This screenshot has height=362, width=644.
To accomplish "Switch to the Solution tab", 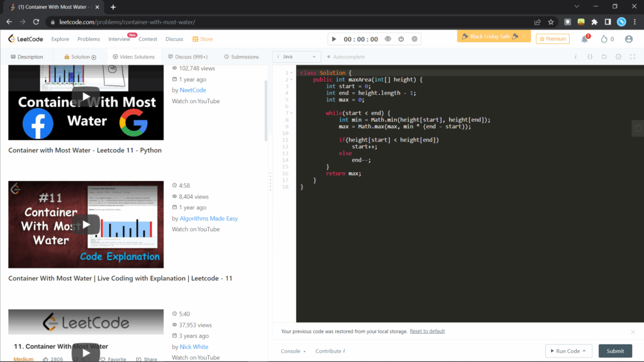I will point(80,57).
